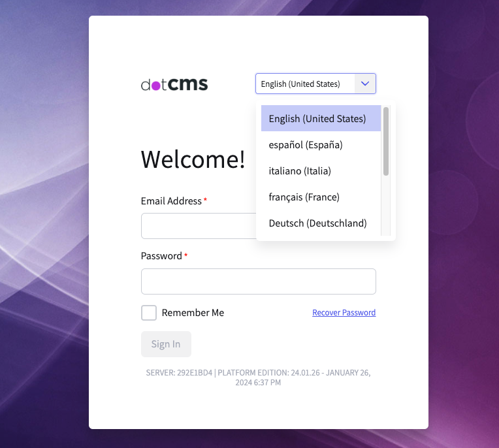499x448 pixels.
Task: Collapse the language list using the chevron arrow
Action: [365, 84]
